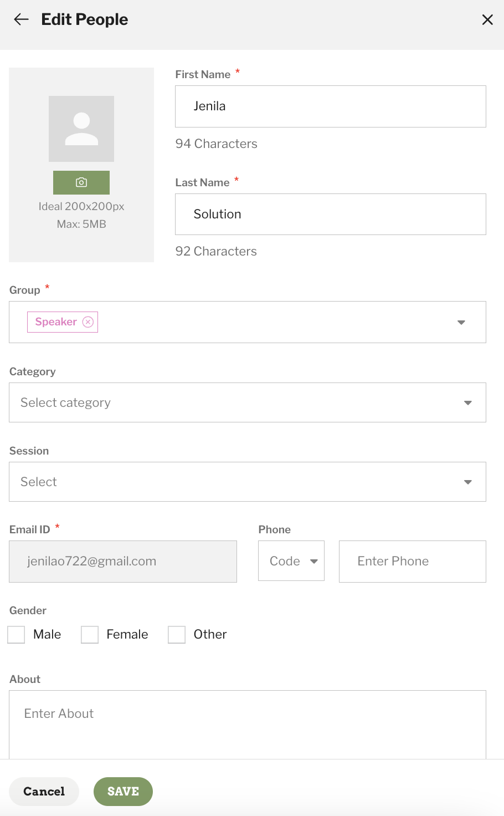Viewport: 504px width, 816px height.
Task: Go back using the left arrow icon
Action: pyautogui.click(x=21, y=19)
